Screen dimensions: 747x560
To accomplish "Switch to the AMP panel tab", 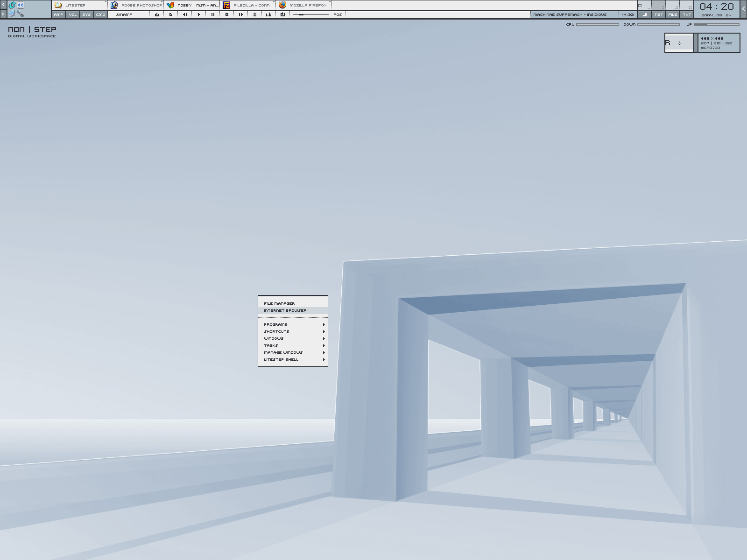I will [58, 14].
